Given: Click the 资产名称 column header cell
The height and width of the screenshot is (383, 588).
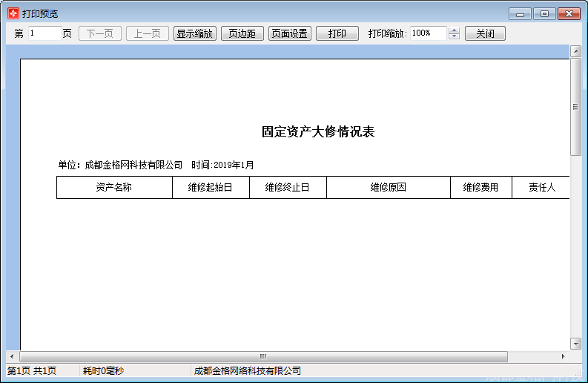Looking at the screenshot, I should [114, 188].
